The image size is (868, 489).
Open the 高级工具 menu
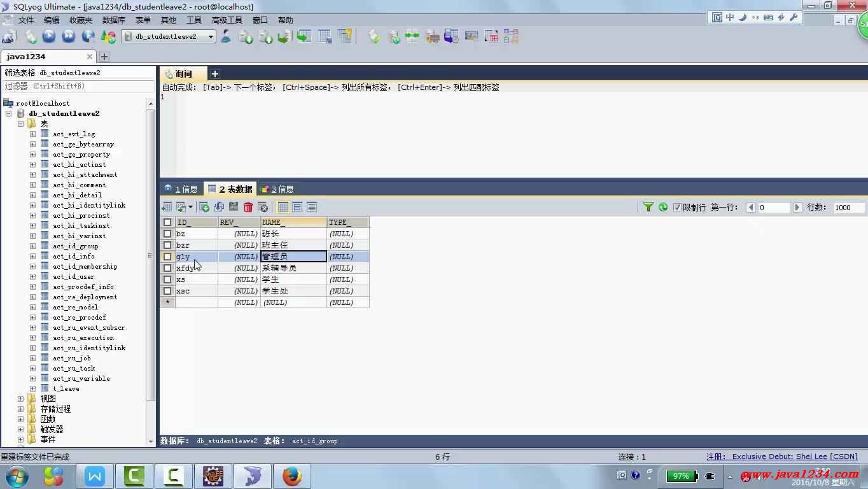pos(227,20)
